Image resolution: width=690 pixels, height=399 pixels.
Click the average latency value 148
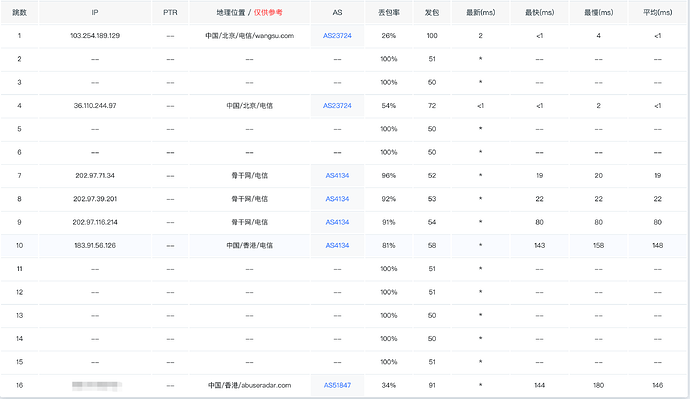pyautogui.click(x=657, y=245)
